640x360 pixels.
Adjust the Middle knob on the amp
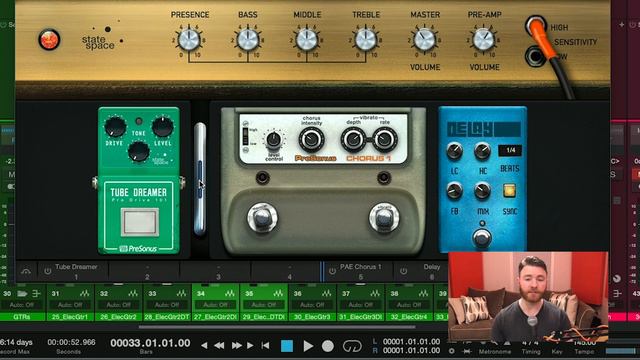click(x=307, y=40)
